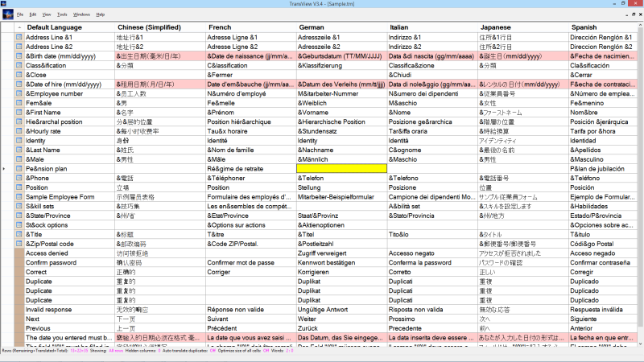This screenshot has width=644, height=362.
Task: Select the yellow German cell for Pension plan
Action: [341, 169]
